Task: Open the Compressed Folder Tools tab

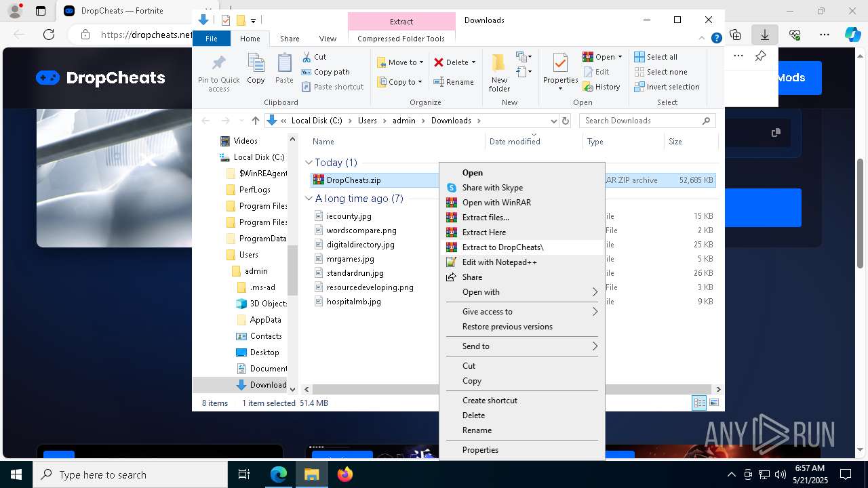Action: pyautogui.click(x=401, y=39)
